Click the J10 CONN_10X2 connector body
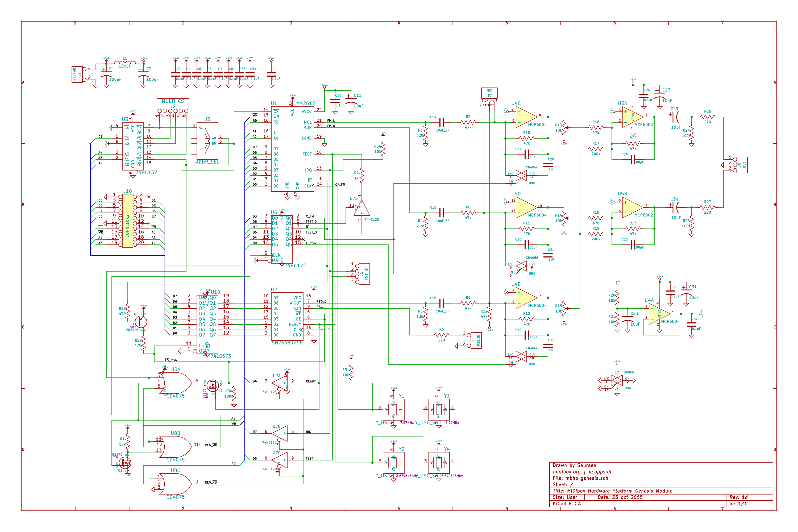This screenshot has height=532, width=798. tap(128, 221)
